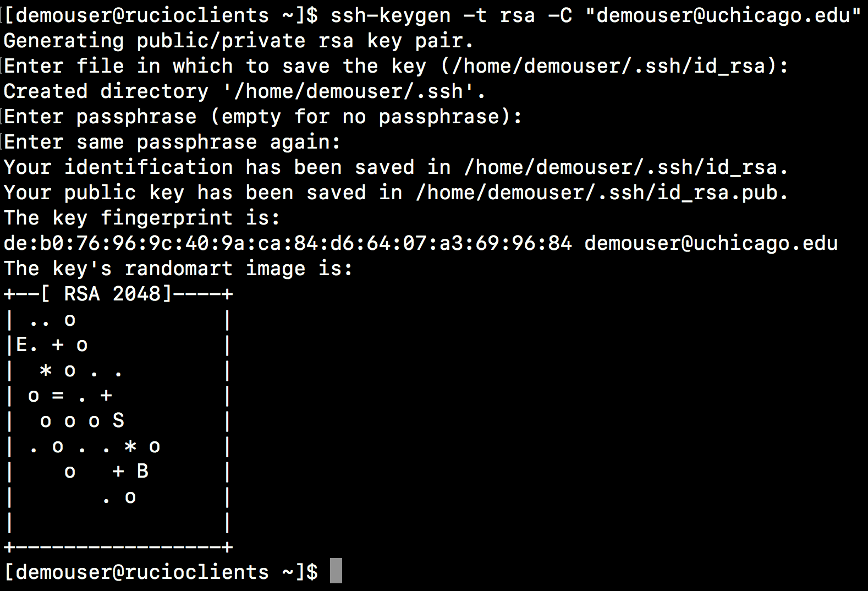Click the "The key's randomart image is:" line

click(178, 269)
